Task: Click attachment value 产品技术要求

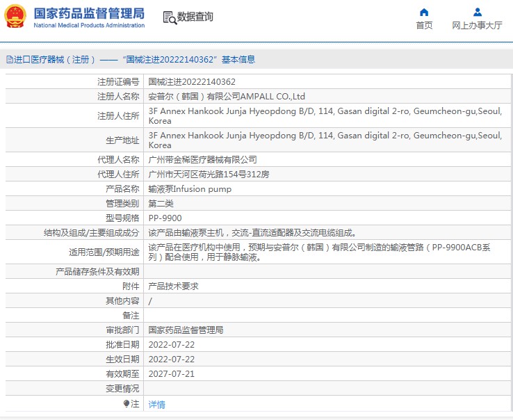Action: [173, 286]
